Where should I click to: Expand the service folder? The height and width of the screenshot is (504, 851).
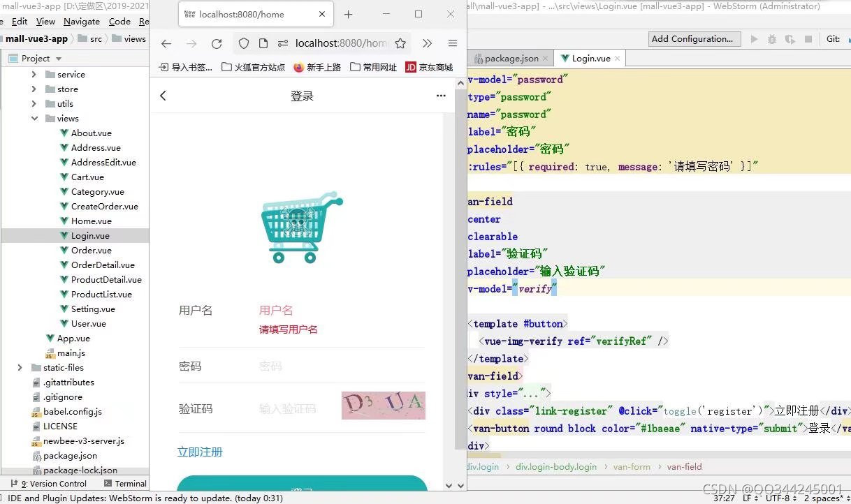(x=34, y=74)
